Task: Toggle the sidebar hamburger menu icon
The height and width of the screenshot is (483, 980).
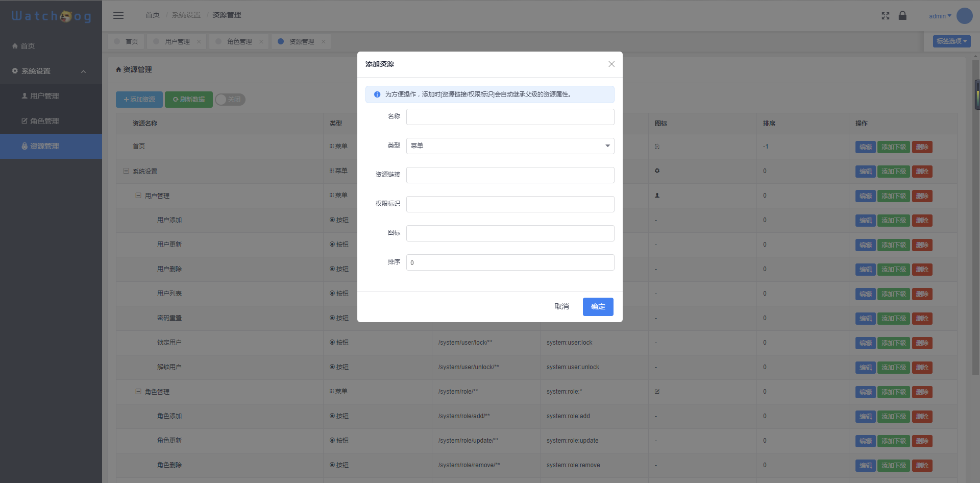Action: coord(118,15)
